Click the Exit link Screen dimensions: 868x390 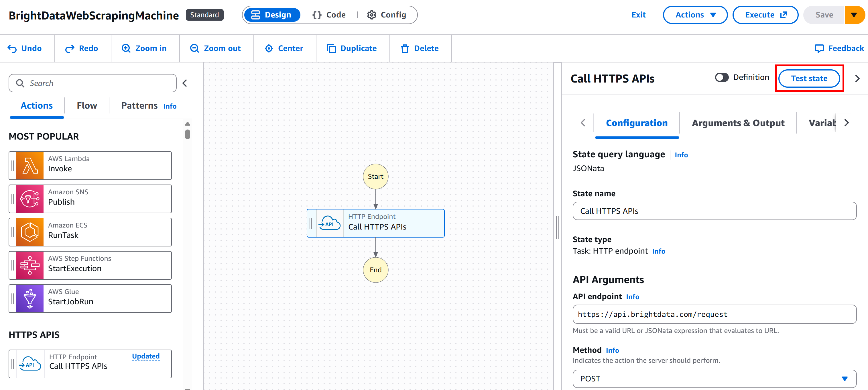638,15
